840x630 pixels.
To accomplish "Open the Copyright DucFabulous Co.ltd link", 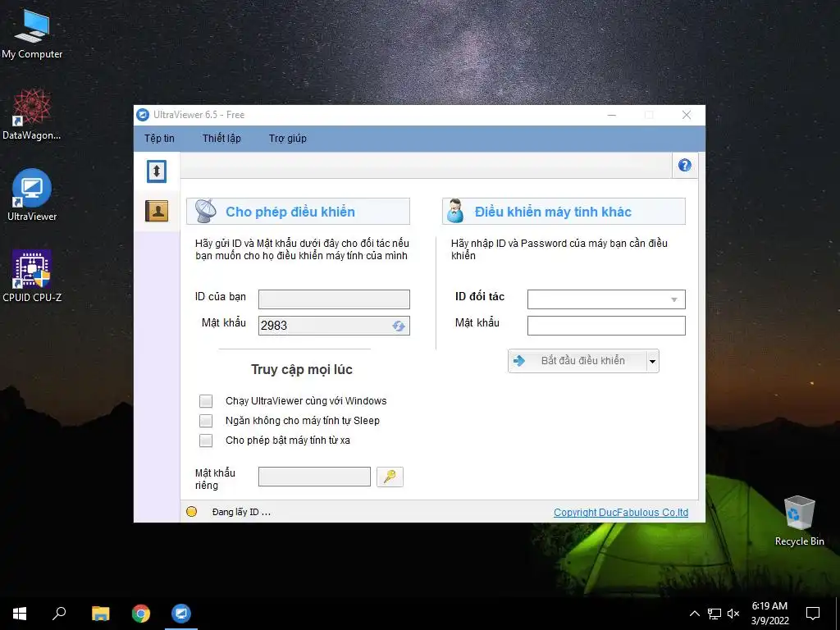I will (621, 512).
